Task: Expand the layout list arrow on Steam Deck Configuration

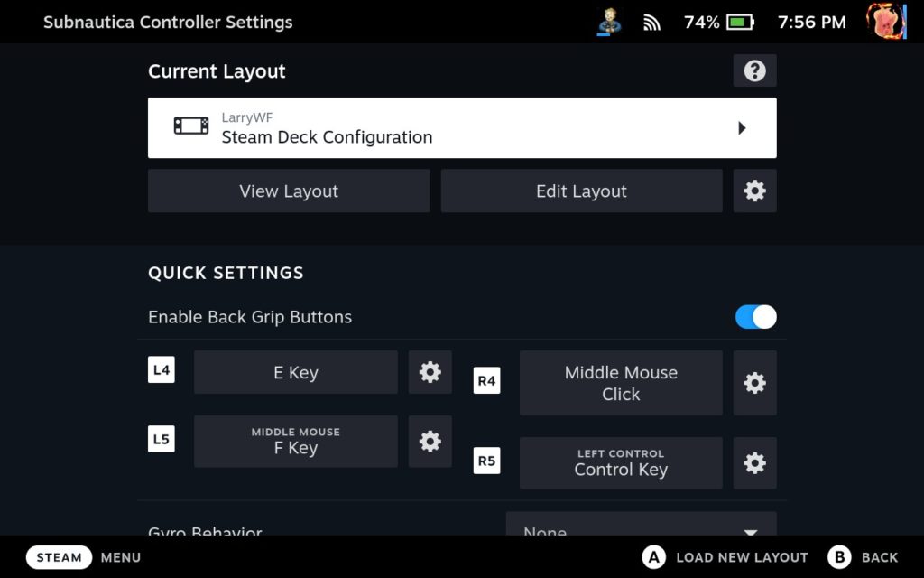Action: (x=742, y=128)
